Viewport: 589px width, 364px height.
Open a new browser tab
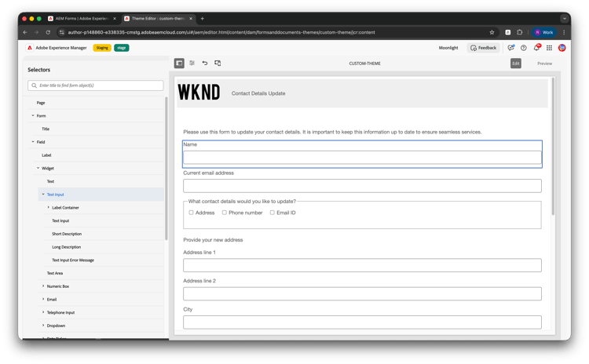202,18
